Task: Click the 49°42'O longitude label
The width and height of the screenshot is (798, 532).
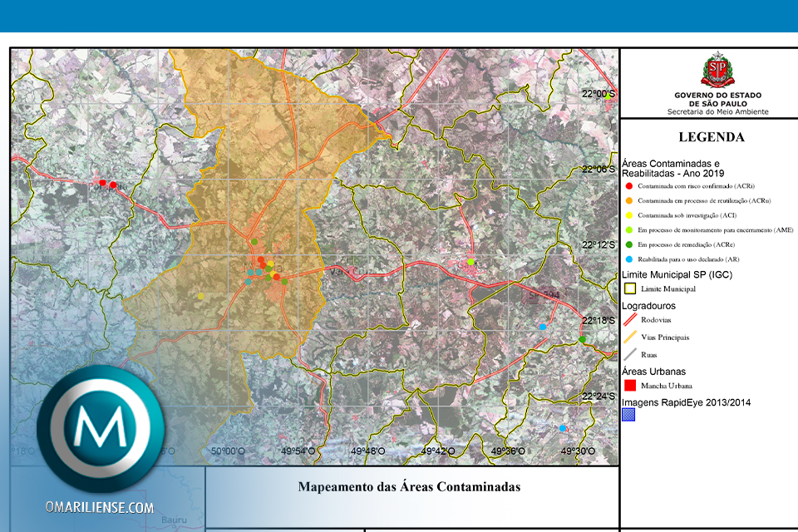Action: point(436,451)
